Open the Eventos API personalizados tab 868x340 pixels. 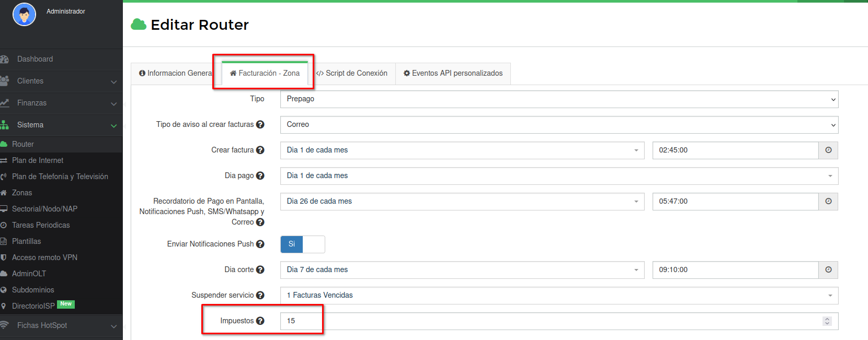click(x=453, y=74)
